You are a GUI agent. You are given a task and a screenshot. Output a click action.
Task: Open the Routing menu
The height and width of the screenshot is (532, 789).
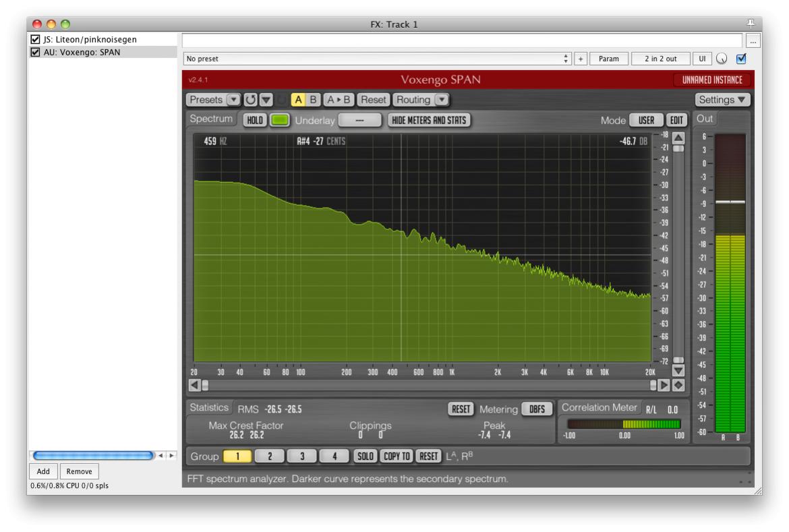tap(413, 100)
